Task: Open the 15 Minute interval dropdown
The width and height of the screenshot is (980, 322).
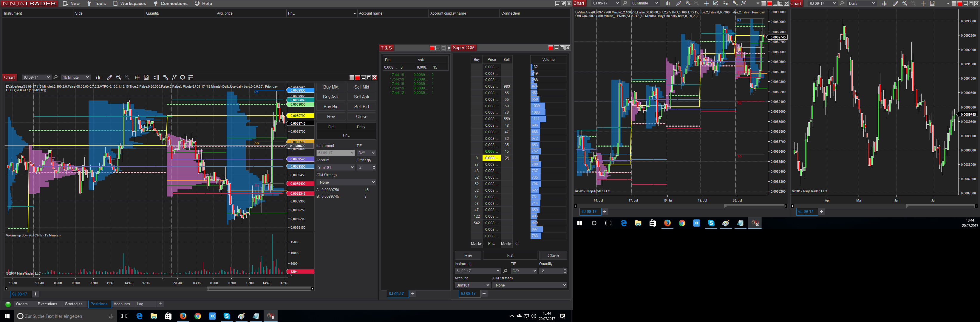Action: pyautogui.click(x=76, y=78)
